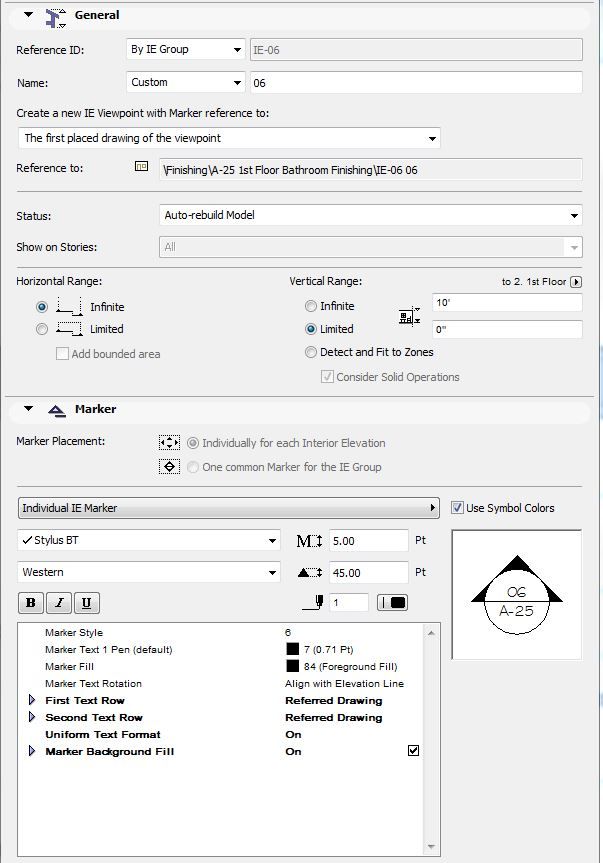Click the vertical range bottom 0" field
Screen dimensions: 603x863
point(507,329)
